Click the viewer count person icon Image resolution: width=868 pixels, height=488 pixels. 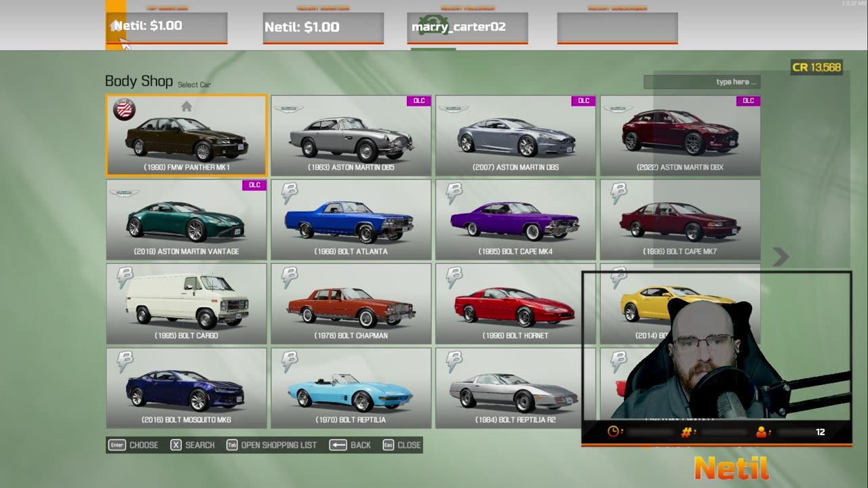tap(761, 432)
